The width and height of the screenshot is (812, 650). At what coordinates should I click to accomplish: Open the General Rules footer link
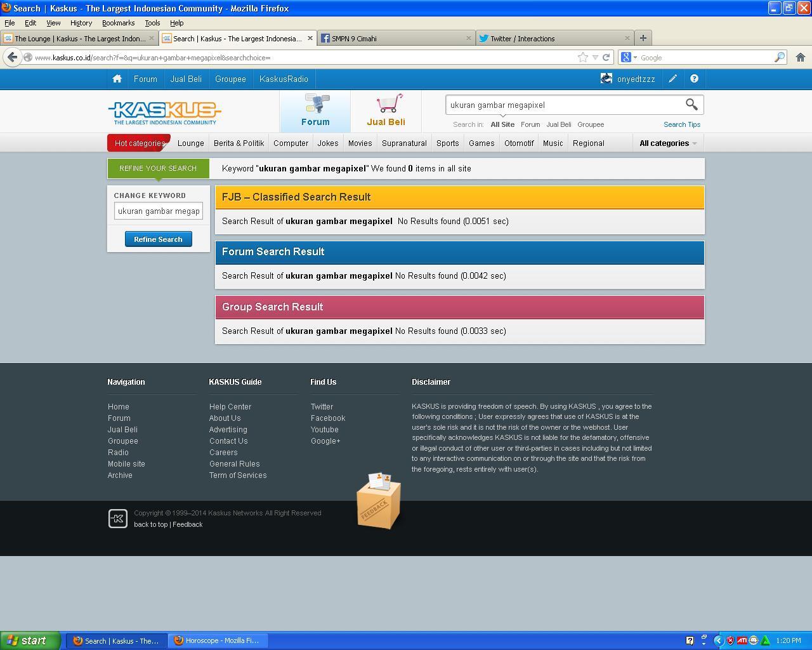(235, 464)
